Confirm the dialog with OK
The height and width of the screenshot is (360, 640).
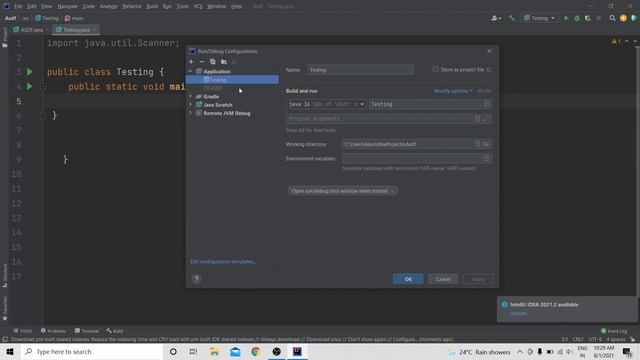click(x=408, y=279)
